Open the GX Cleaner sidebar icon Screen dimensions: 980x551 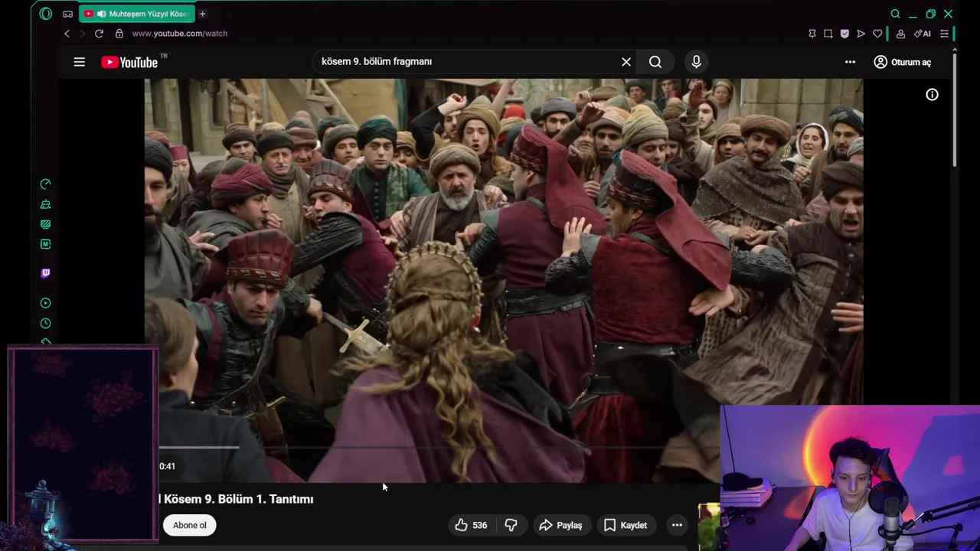pyautogui.click(x=45, y=204)
